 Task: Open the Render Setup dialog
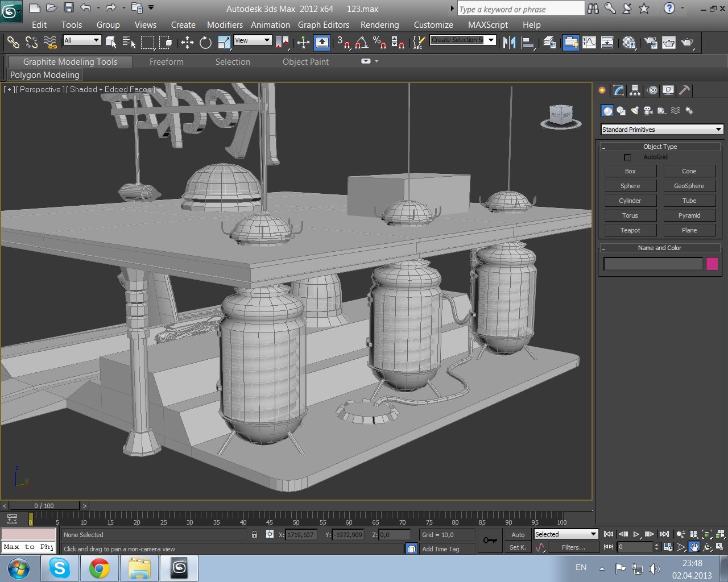coord(651,43)
